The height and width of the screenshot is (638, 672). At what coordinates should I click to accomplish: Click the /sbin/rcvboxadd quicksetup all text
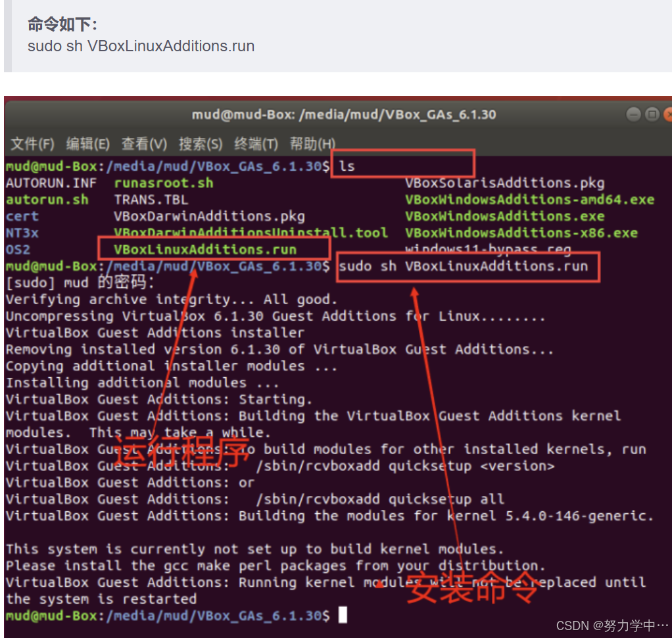380,499
